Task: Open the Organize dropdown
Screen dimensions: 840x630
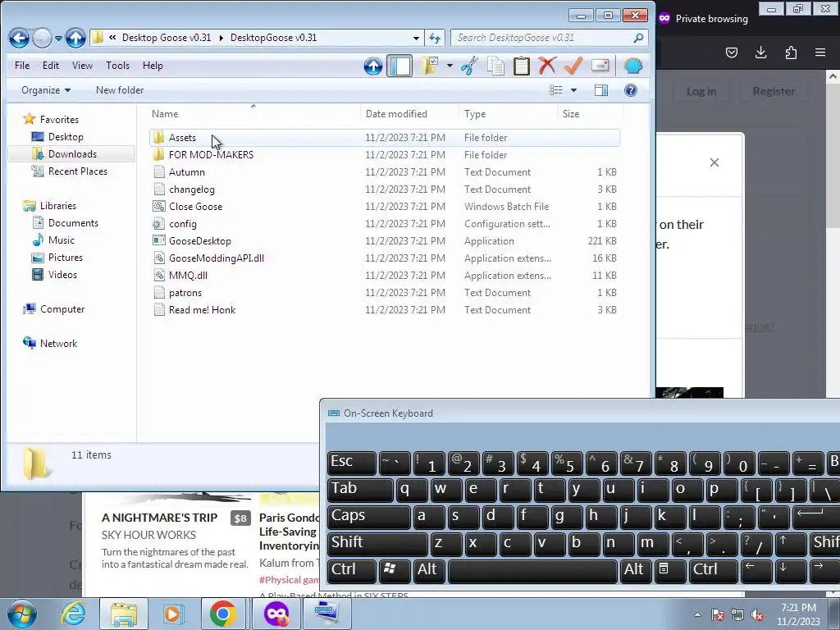Action: click(x=46, y=90)
